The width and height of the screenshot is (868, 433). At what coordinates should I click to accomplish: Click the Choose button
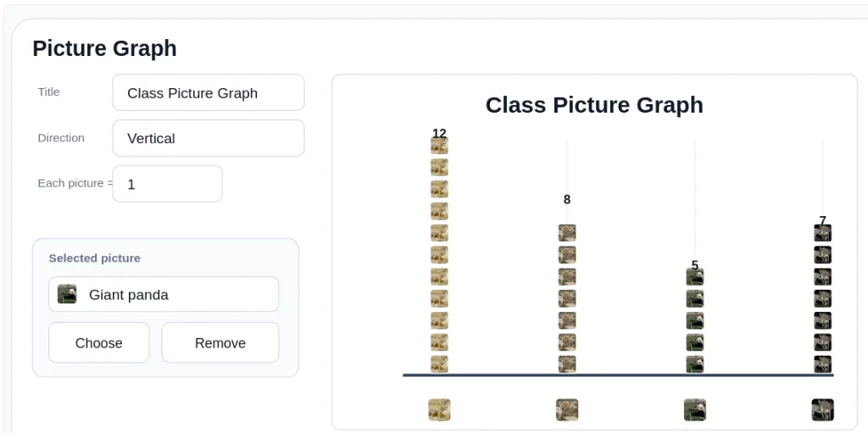[x=99, y=342]
